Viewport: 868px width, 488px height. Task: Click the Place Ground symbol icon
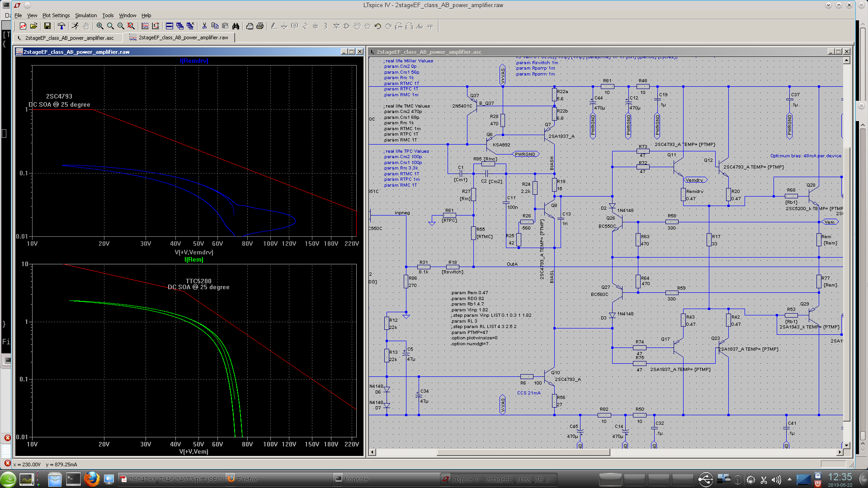pos(284,26)
